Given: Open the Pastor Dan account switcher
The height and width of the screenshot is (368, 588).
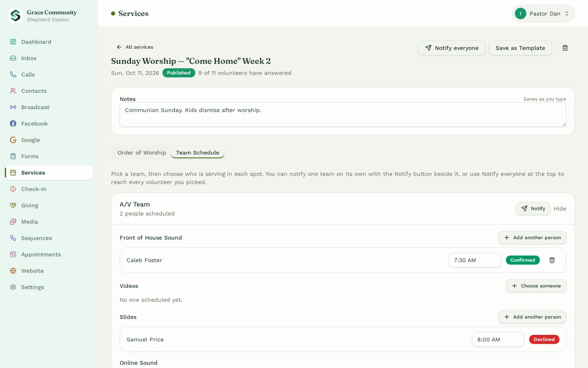Looking at the screenshot, I should coord(543,13).
